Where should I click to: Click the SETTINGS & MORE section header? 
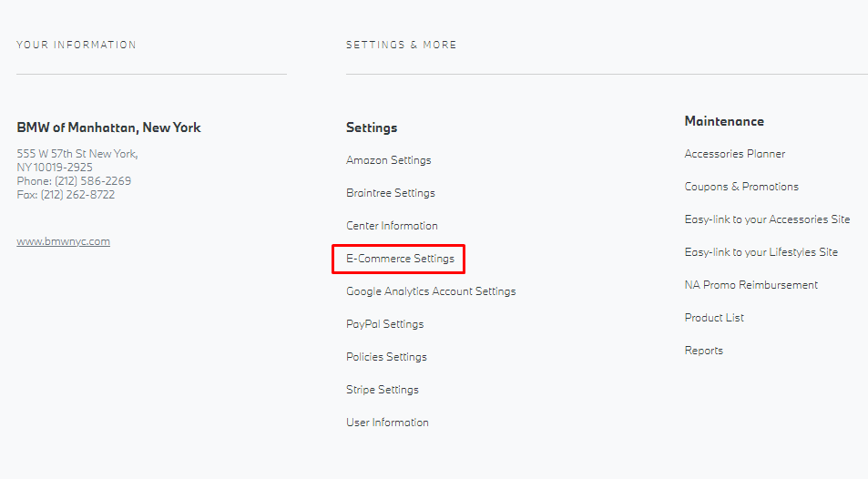[402, 45]
